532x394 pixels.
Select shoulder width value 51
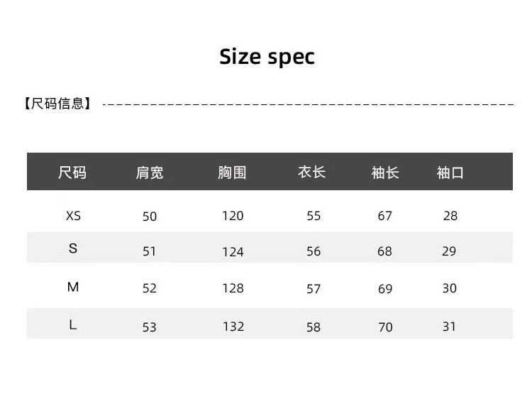tap(150, 251)
